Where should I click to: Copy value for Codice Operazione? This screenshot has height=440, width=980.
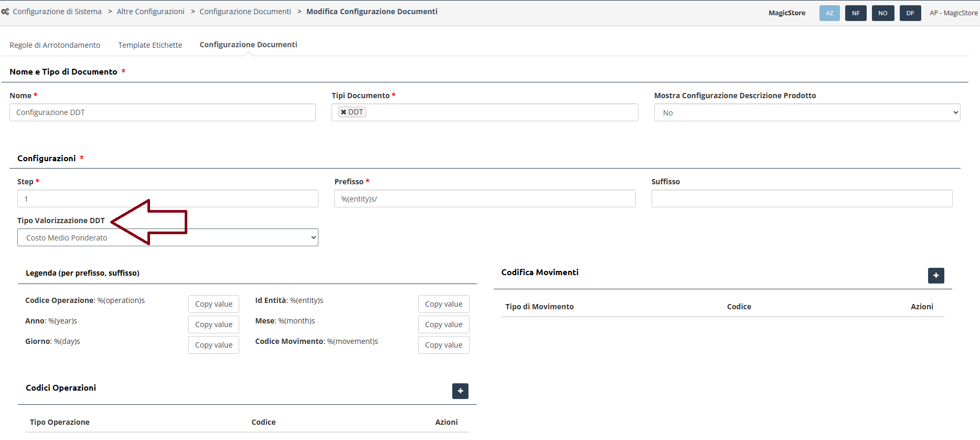[214, 304]
